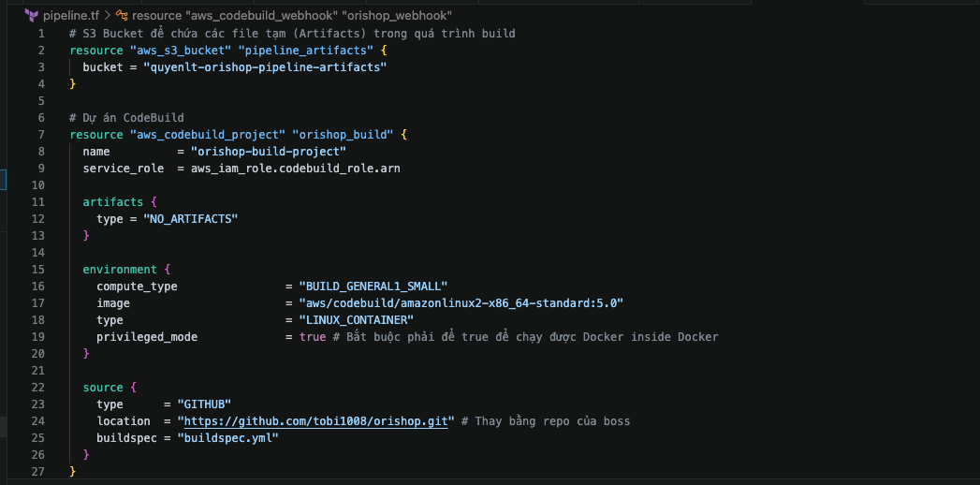The width and height of the screenshot is (980, 485).
Task: Place cursor on privileged_mode true value
Action: click(x=313, y=337)
